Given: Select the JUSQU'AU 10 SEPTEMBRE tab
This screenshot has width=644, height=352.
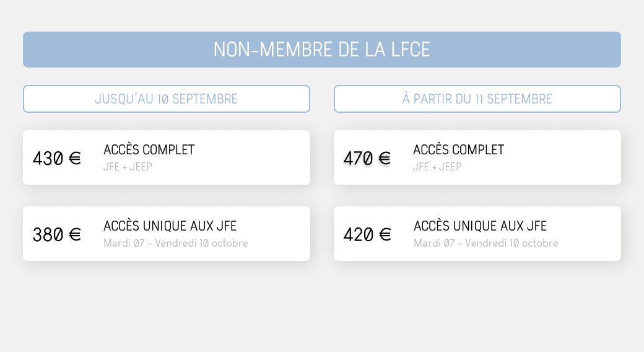Looking at the screenshot, I should pos(167,99).
